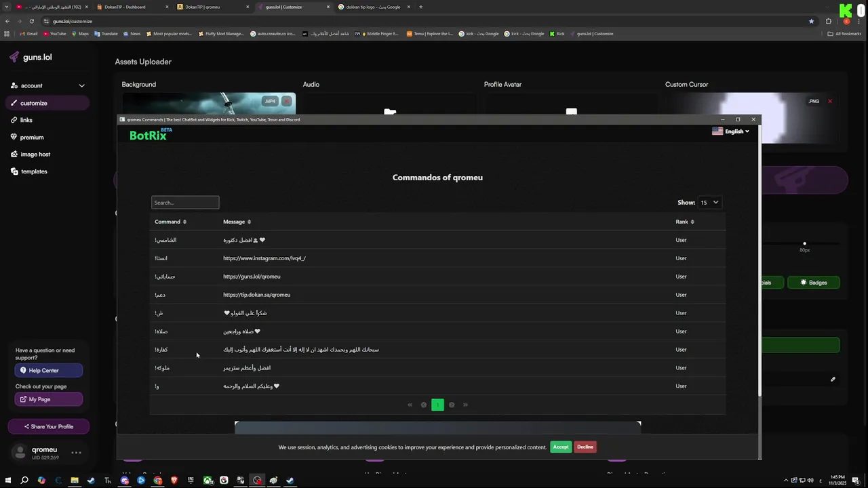This screenshot has height=488, width=868.
Task: Open the Show 15 entries dropdown
Action: 709,202
